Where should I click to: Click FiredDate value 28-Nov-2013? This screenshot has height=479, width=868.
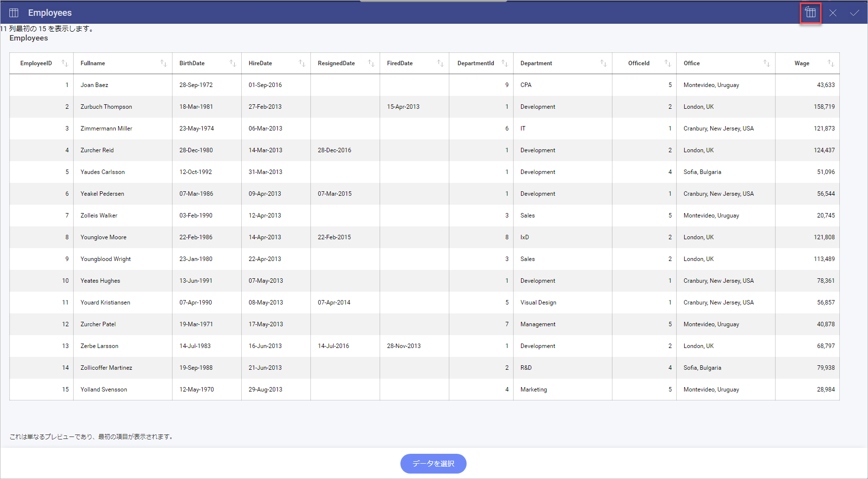[404, 346]
